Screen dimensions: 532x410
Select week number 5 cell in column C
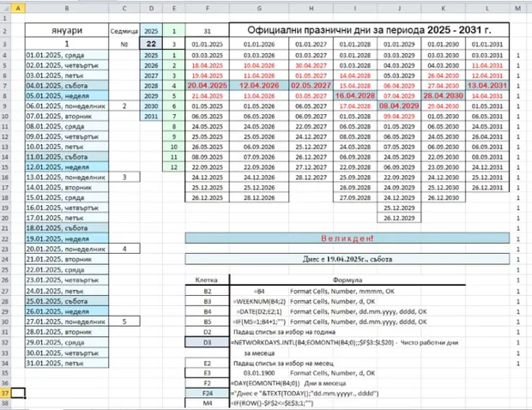124,321
